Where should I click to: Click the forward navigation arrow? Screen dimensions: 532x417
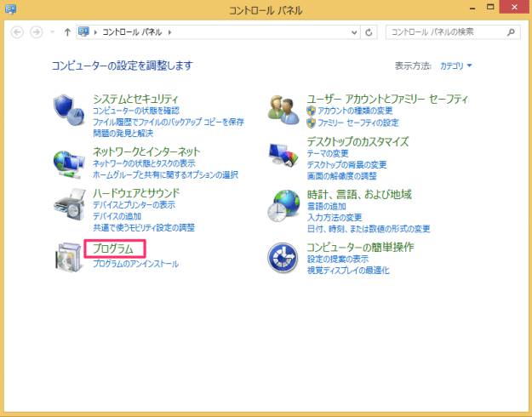click(x=37, y=32)
